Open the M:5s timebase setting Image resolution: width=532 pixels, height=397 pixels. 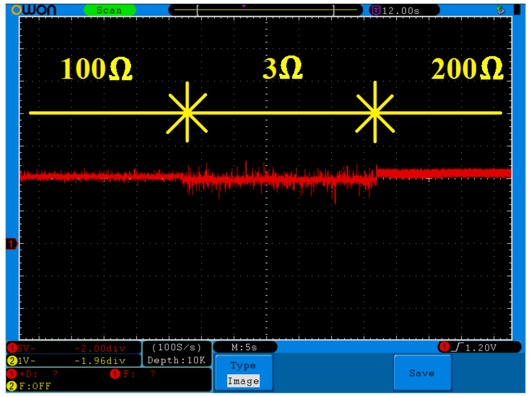245,347
